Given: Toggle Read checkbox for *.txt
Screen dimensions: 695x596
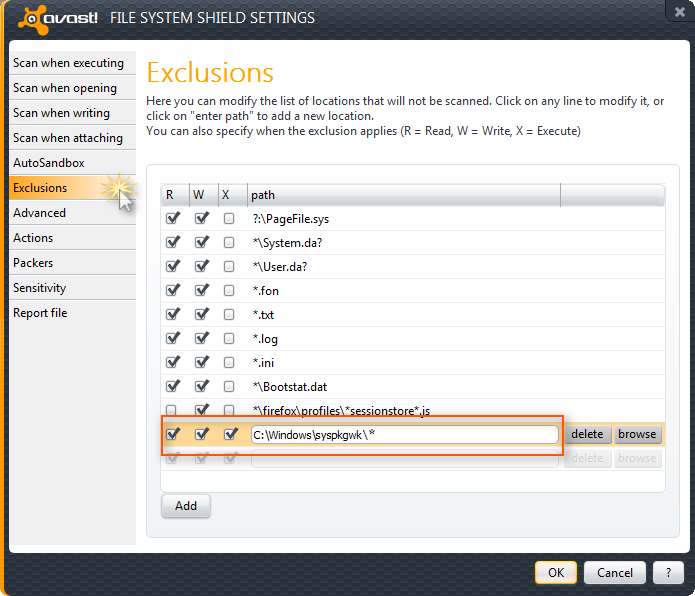Looking at the screenshot, I should tap(172, 314).
